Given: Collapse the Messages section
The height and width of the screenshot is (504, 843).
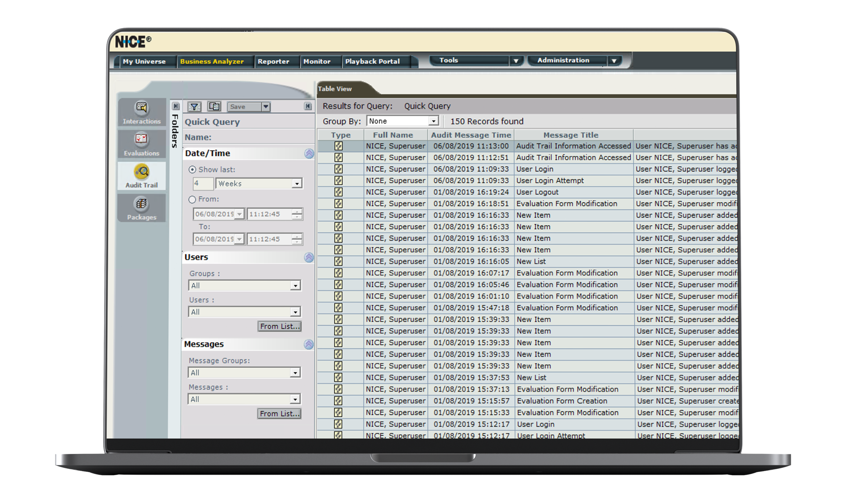Looking at the screenshot, I should pyautogui.click(x=309, y=344).
